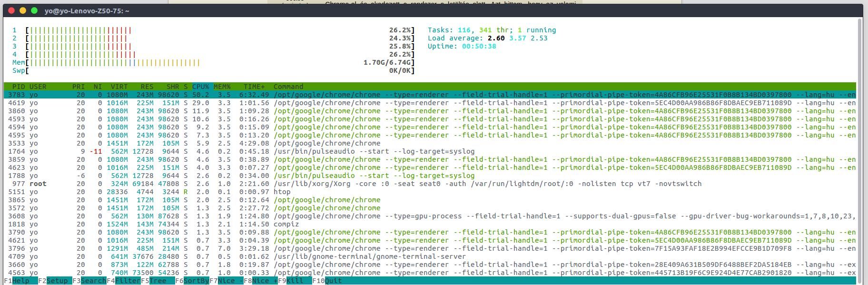Image resolution: width=868 pixels, height=285 pixels.
Task: Sort by the PRI column header
Action: pyautogui.click(x=79, y=87)
